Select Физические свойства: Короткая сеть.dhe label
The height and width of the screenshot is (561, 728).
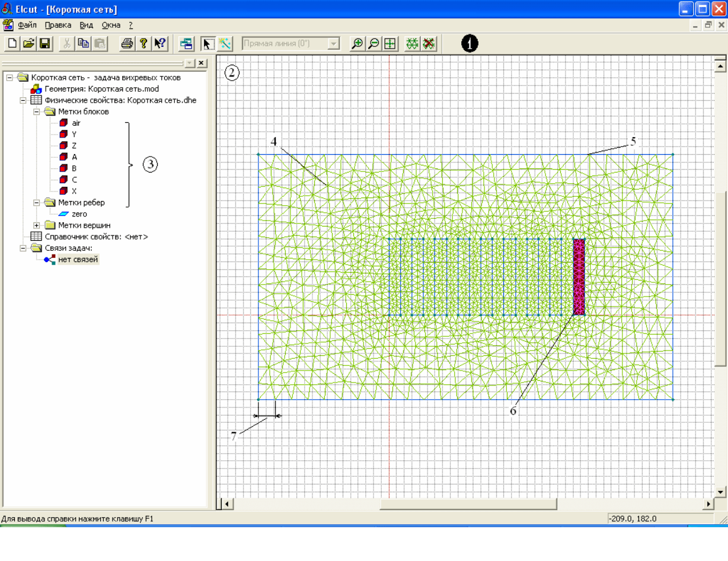(121, 100)
